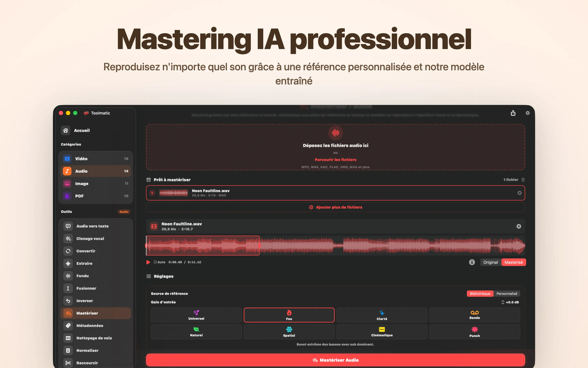Switch preview to Masterisé
Screen dimensions: 588x368
[x=513, y=262]
